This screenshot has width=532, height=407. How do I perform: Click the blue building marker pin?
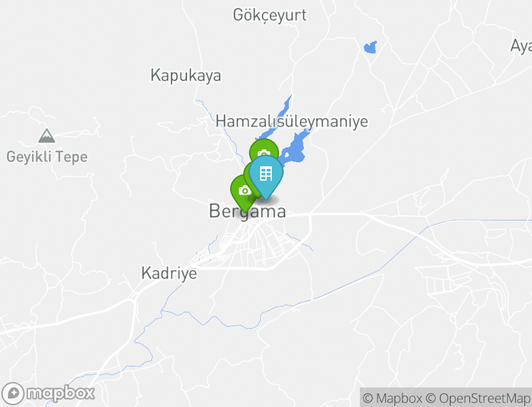click(x=266, y=177)
